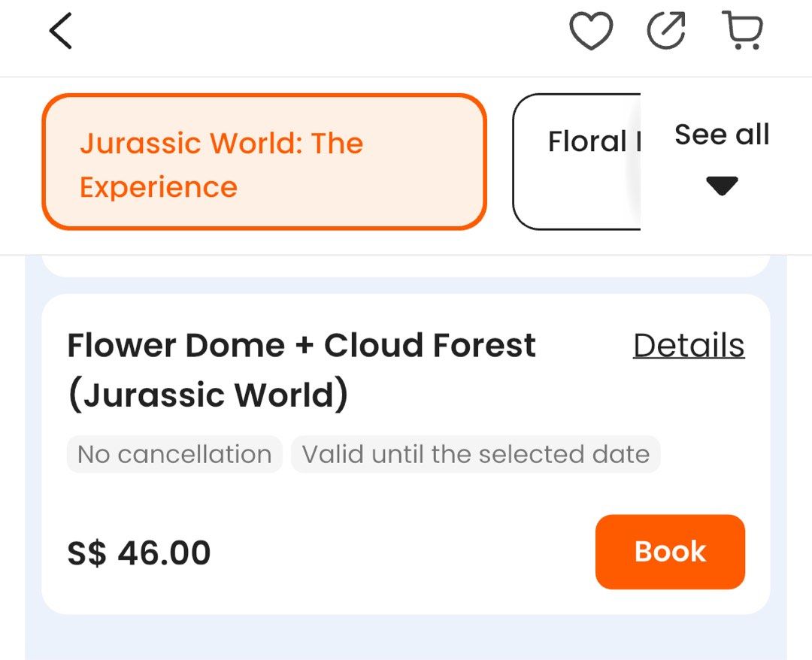This screenshot has width=812, height=660.
Task: View cart items using the cart icon
Action: coord(743,32)
